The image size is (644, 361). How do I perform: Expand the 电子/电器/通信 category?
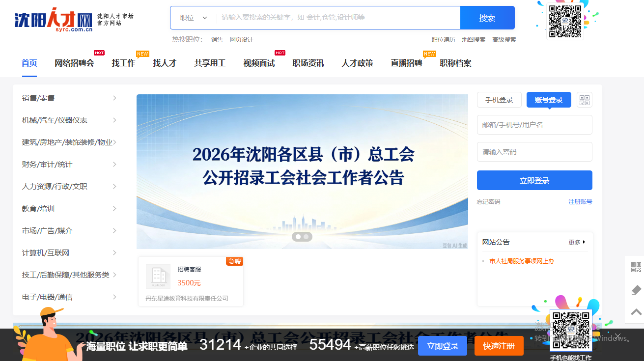(x=69, y=297)
